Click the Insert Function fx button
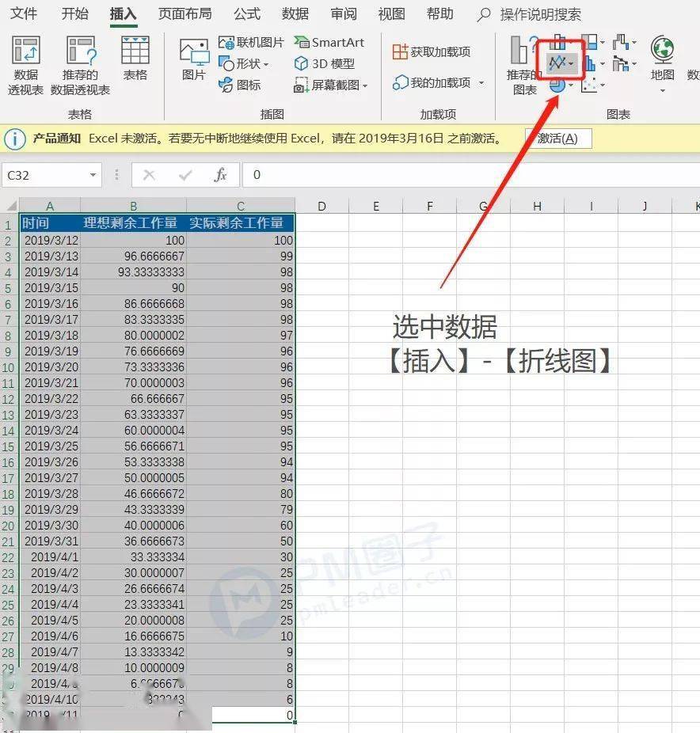This screenshot has width=700, height=733. point(221,175)
